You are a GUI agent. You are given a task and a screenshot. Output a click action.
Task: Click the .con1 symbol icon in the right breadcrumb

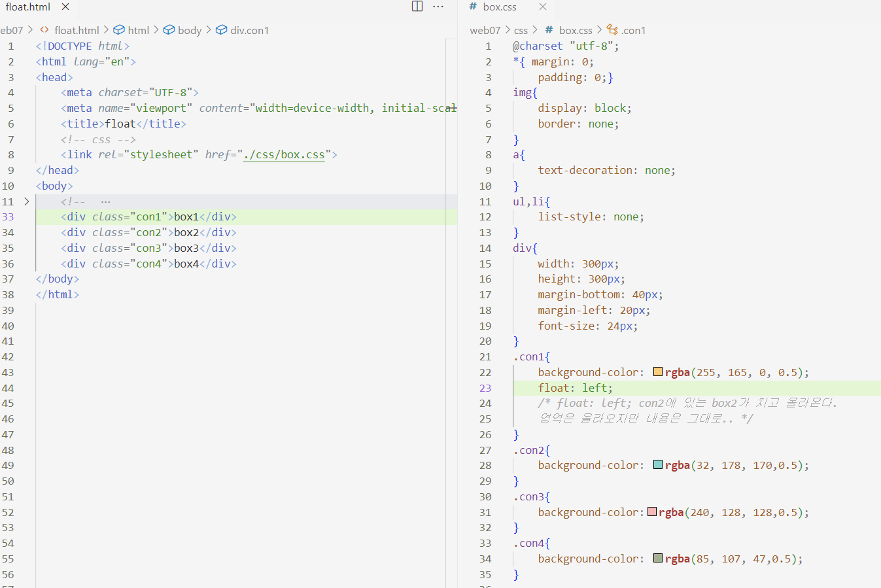coord(612,29)
